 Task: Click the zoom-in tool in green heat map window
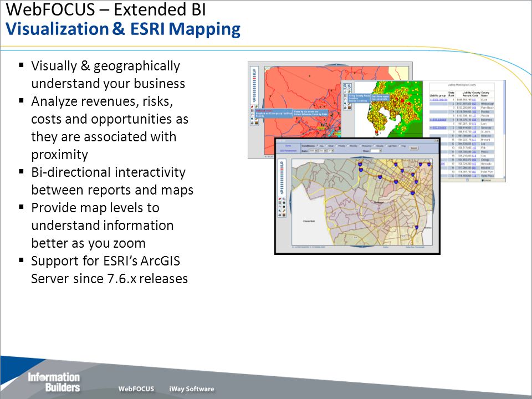click(345, 86)
